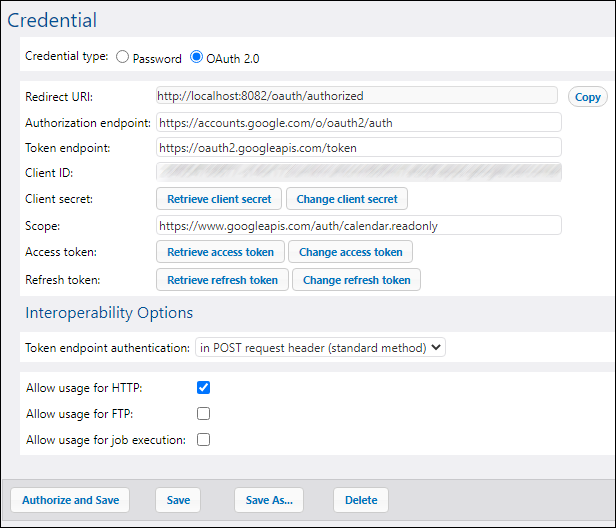Click the Save As... button
Image resolution: width=616 pixels, height=528 pixels.
pos(269,500)
